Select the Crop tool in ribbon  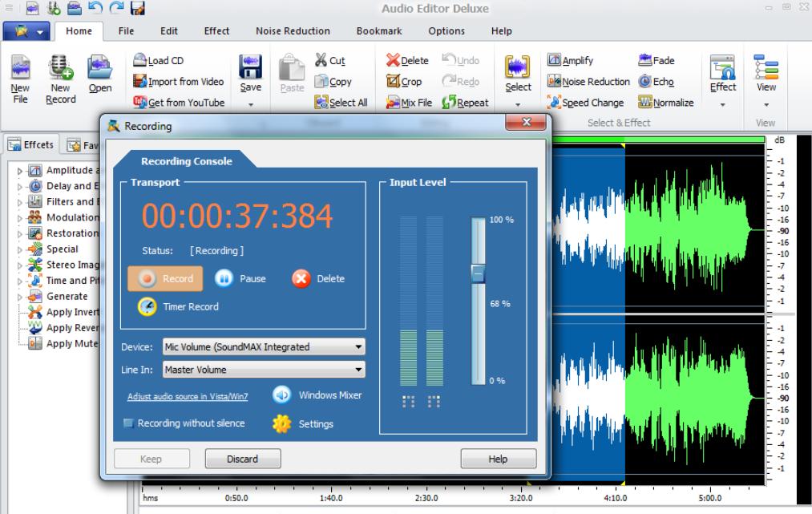(394, 82)
